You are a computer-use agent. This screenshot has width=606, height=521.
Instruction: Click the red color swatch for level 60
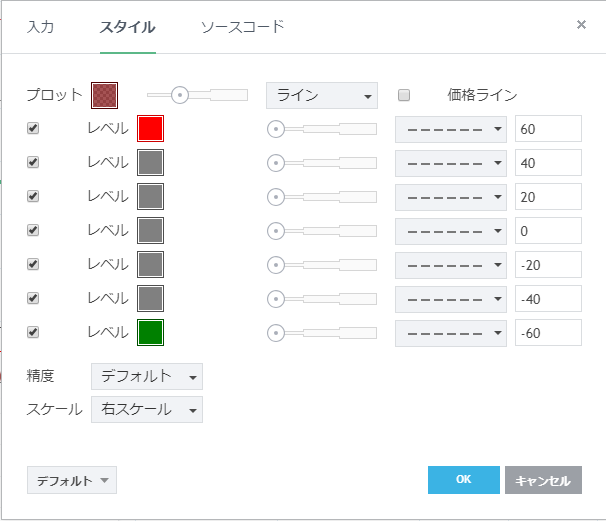pyautogui.click(x=150, y=129)
